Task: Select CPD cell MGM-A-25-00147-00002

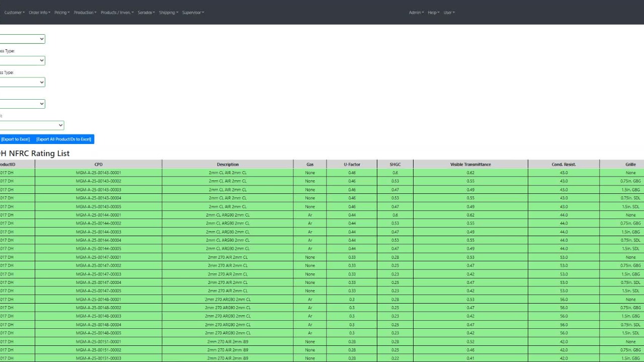Action: 99,265
